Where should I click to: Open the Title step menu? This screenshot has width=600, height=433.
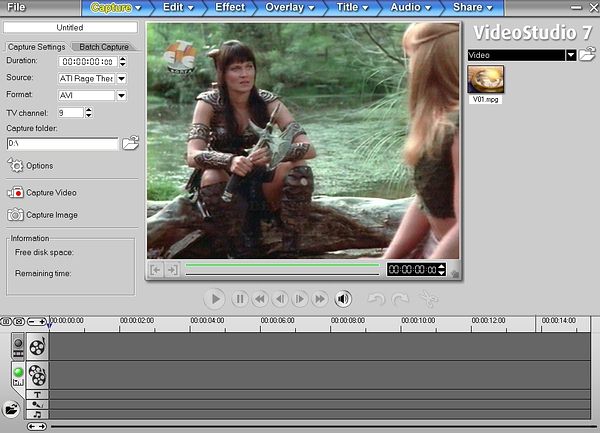click(352, 7)
